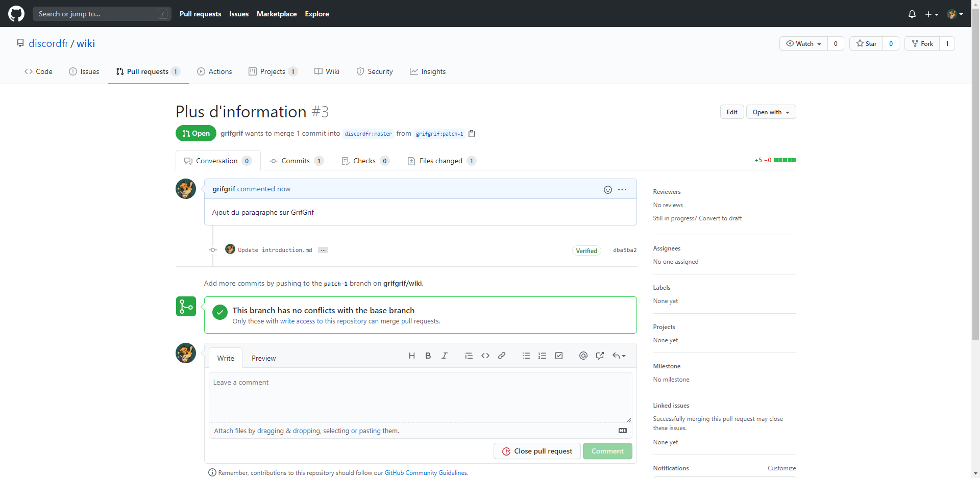Screen dimensions: 980x478
Task: Submit with the Comment button
Action: pos(607,451)
